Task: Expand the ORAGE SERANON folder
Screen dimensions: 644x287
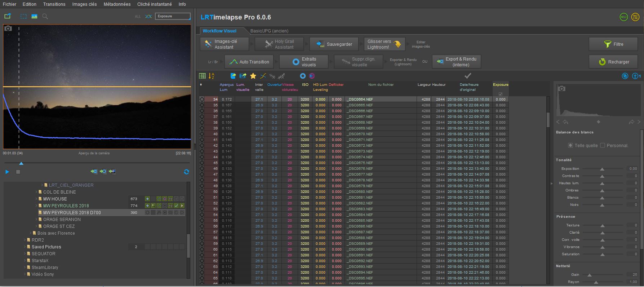Action: [36, 220]
